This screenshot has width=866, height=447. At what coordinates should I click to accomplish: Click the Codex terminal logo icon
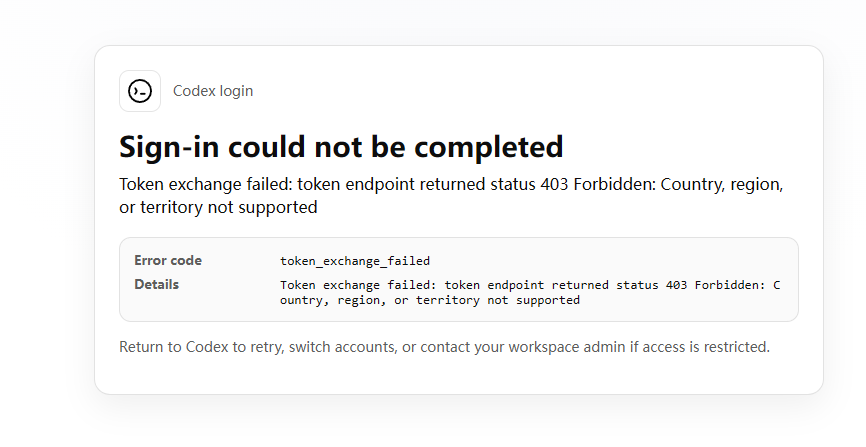140,91
